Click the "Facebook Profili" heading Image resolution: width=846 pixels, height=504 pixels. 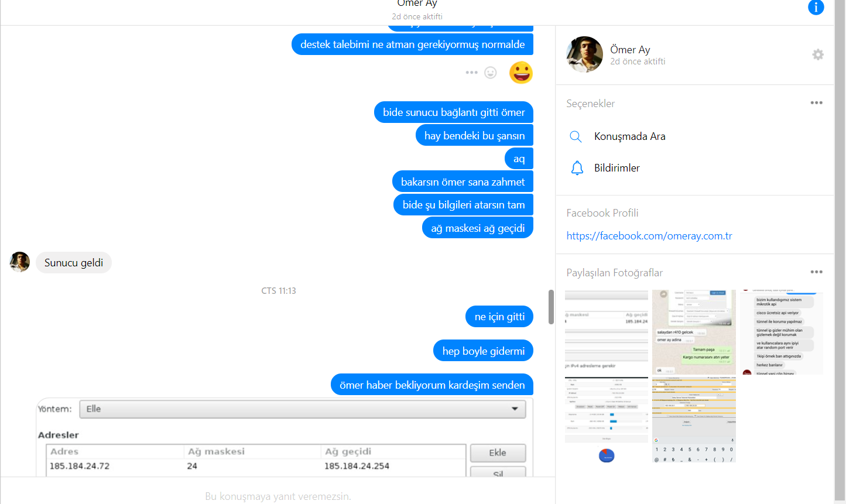click(x=602, y=213)
